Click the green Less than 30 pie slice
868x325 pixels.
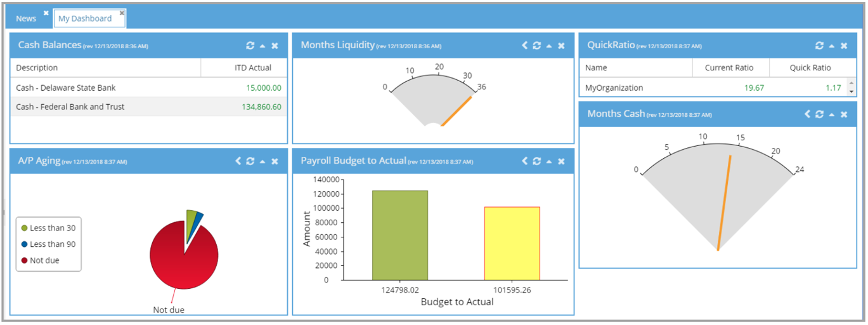[191, 221]
